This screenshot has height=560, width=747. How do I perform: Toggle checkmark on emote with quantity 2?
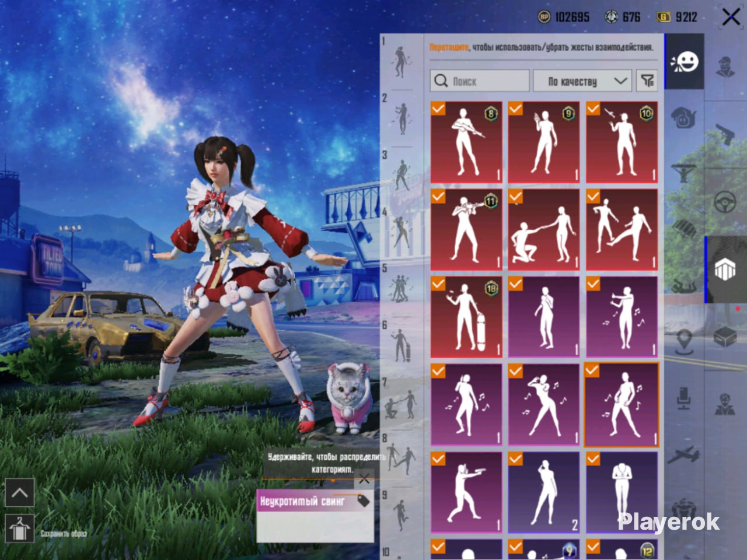[x=515, y=459]
